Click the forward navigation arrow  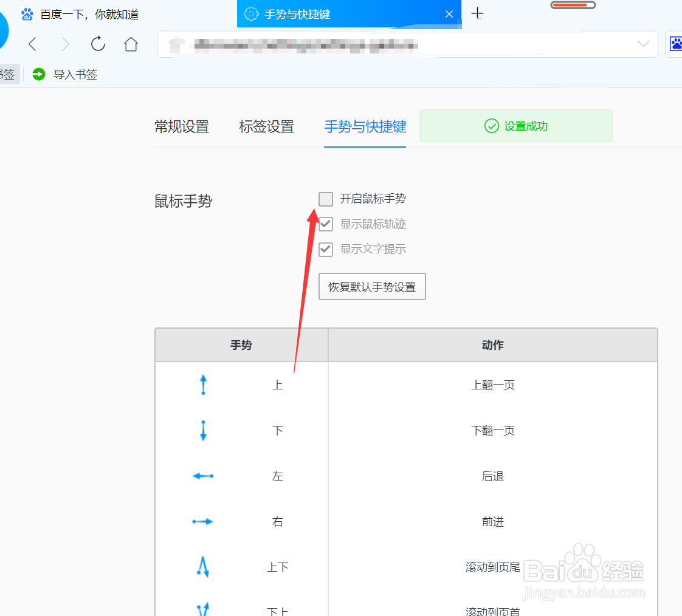(65, 44)
